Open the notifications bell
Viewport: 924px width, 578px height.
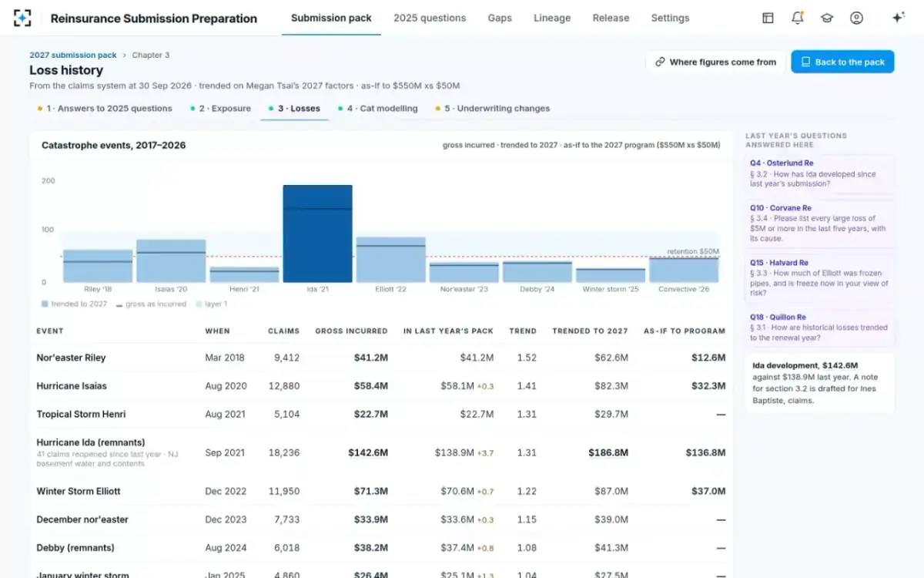pos(798,18)
